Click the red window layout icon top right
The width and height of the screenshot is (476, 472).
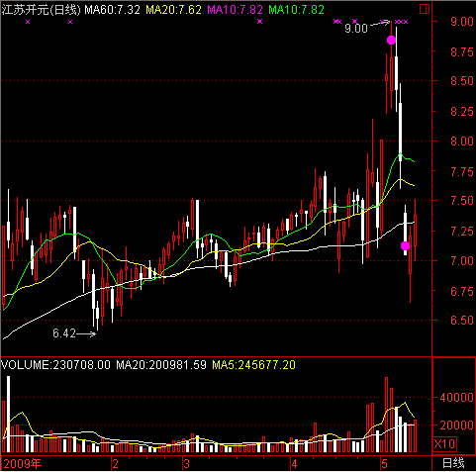(x=425, y=9)
